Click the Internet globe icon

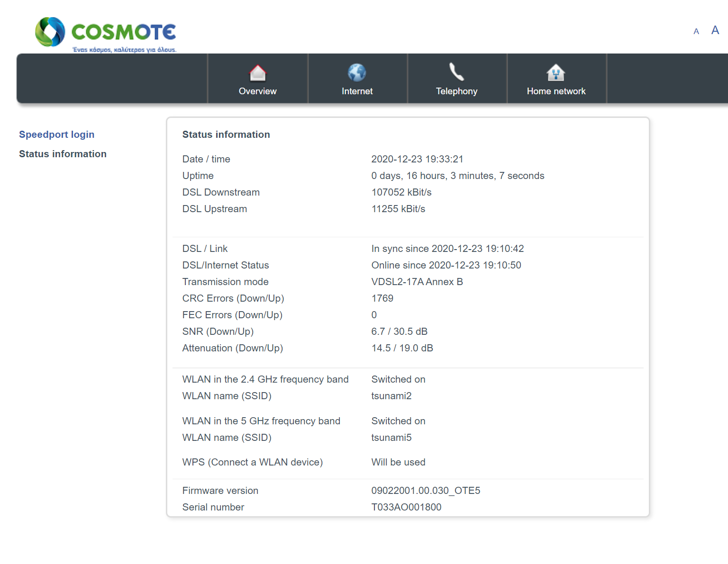point(357,72)
